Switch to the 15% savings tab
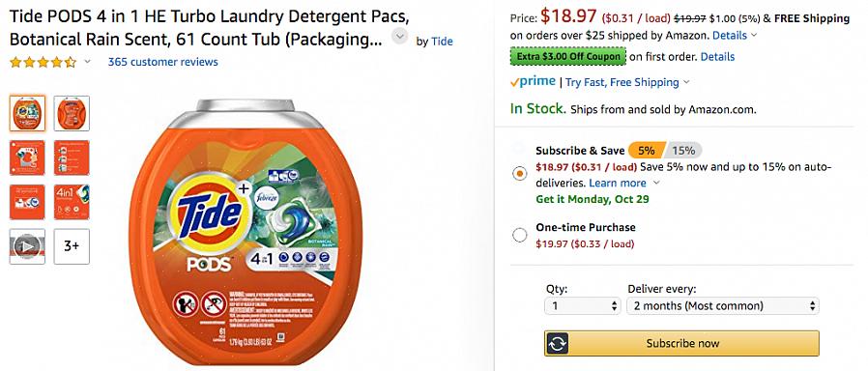868x371 pixels. coord(683,151)
